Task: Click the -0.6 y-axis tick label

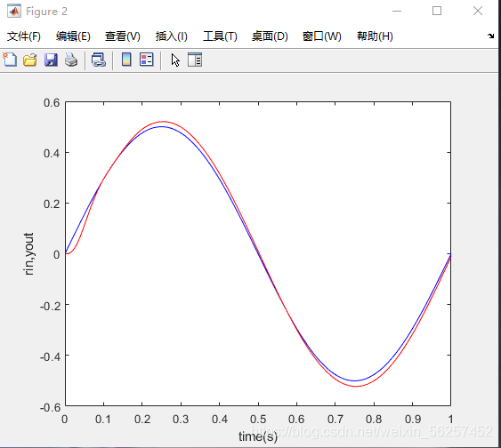Action: coord(50,407)
